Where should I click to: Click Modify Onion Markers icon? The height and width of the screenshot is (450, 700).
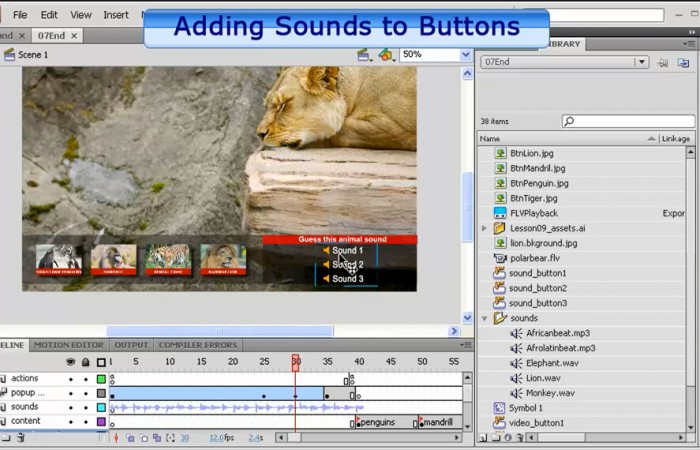[171, 438]
